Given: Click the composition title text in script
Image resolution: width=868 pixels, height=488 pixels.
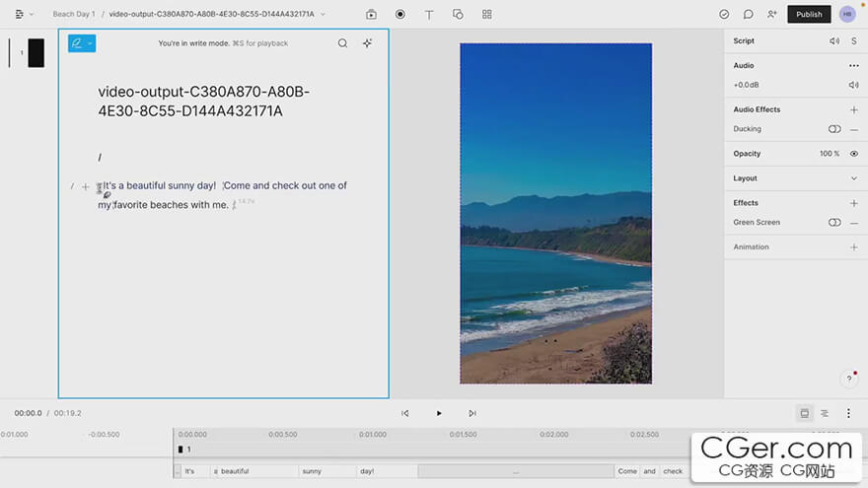Looking at the screenshot, I should pos(204,102).
